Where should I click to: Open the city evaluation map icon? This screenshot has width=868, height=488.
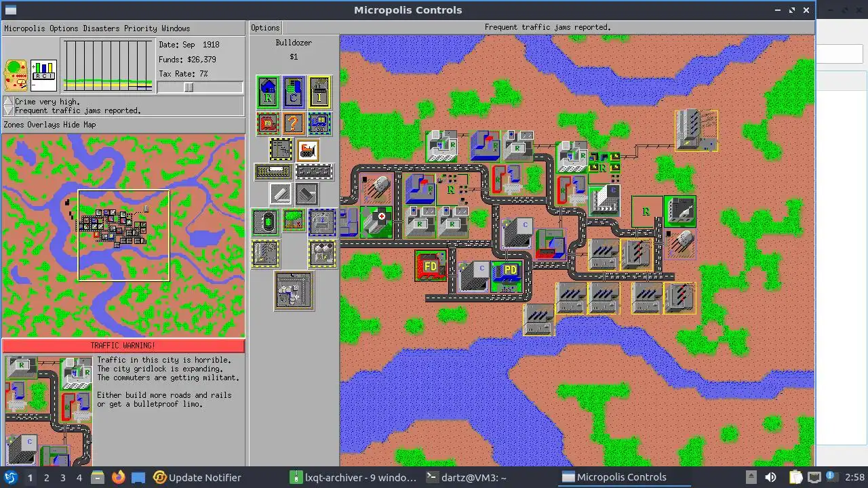click(x=16, y=75)
